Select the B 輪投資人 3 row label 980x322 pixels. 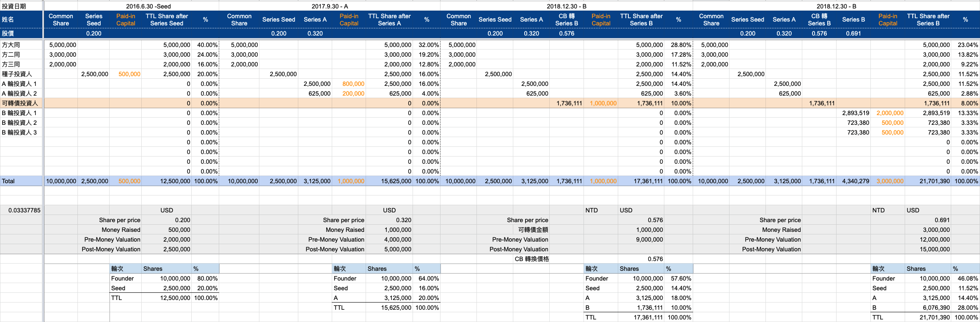pos(21,132)
